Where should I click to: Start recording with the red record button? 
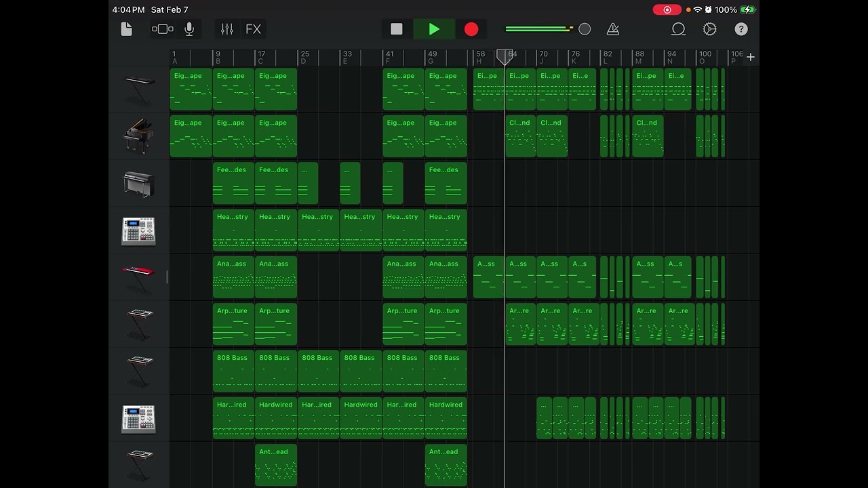pyautogui.click(x=471, y=29)
